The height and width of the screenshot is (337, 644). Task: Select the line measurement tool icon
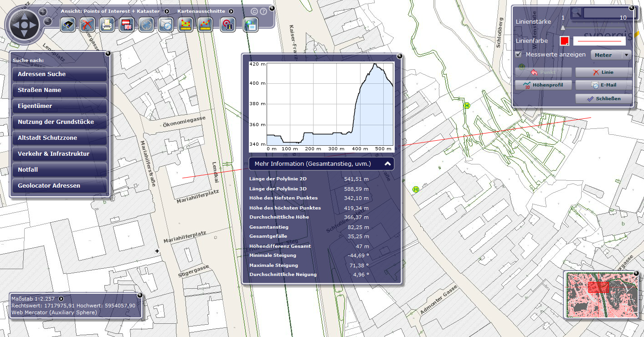point(205,25)
